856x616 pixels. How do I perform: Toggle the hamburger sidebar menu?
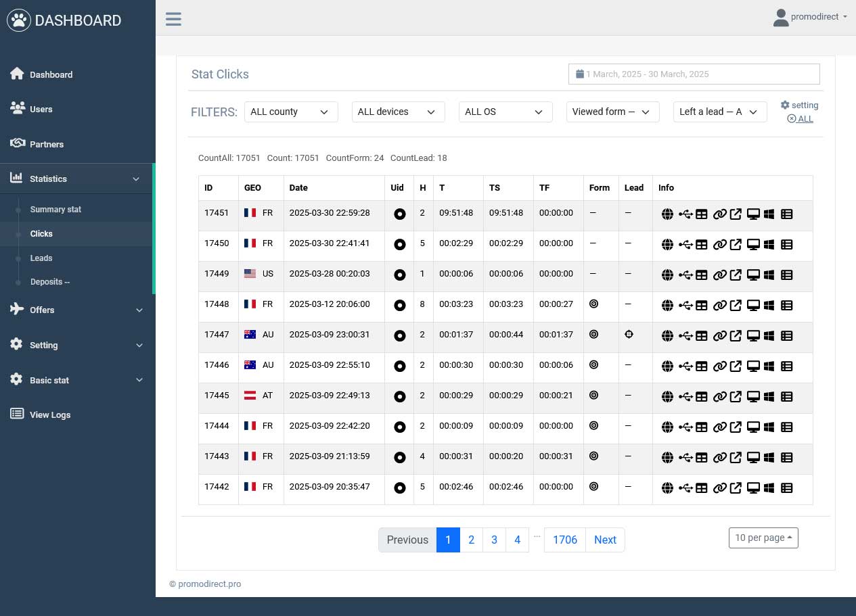(x=173, y=18)
